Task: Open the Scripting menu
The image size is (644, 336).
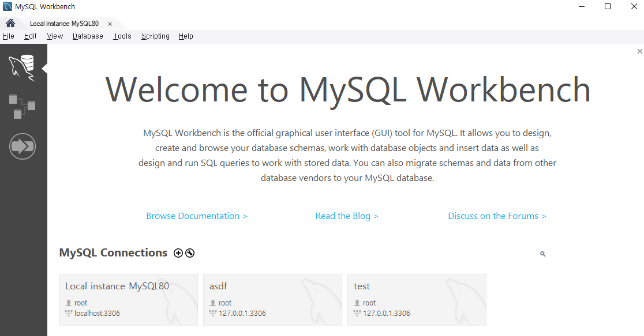Action: pyautogui.click(x=155, y=36)
